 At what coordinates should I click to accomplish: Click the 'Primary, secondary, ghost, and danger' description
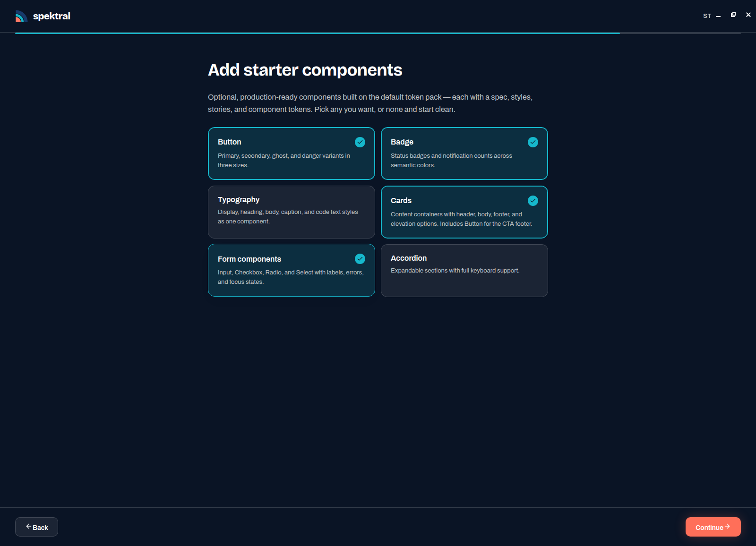(x=284, y=161)
